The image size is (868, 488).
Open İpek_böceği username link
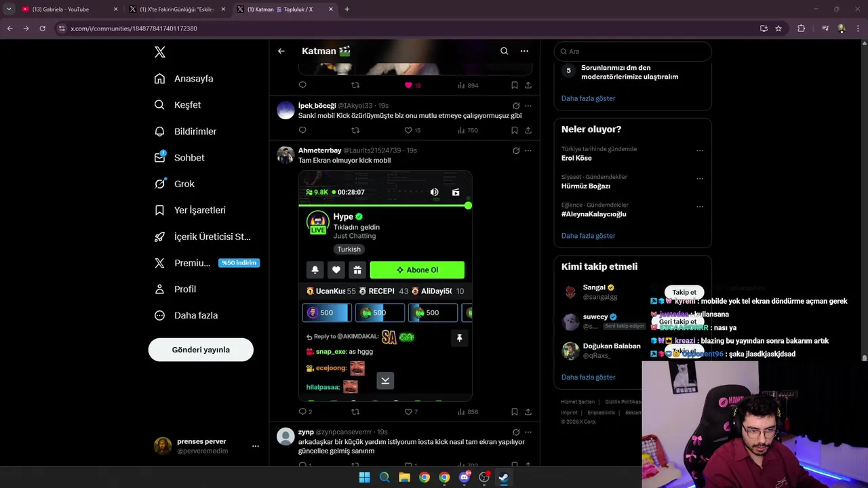click(x=317, y=106)
